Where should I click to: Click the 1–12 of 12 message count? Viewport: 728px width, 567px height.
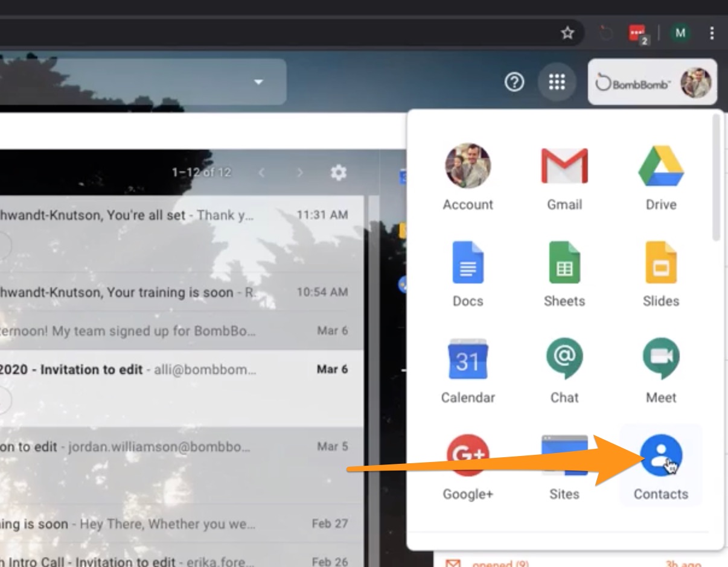(x=201, y=173)
